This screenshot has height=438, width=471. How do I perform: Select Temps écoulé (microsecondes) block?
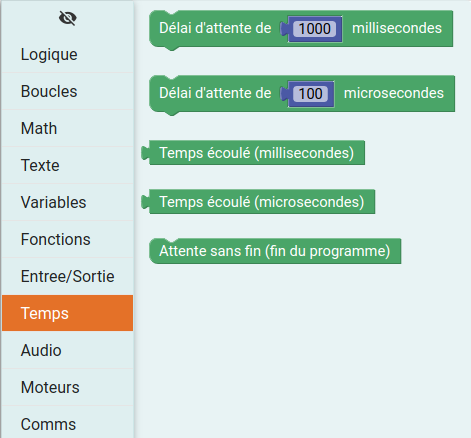pyautogui.click(x=258, y=202)
